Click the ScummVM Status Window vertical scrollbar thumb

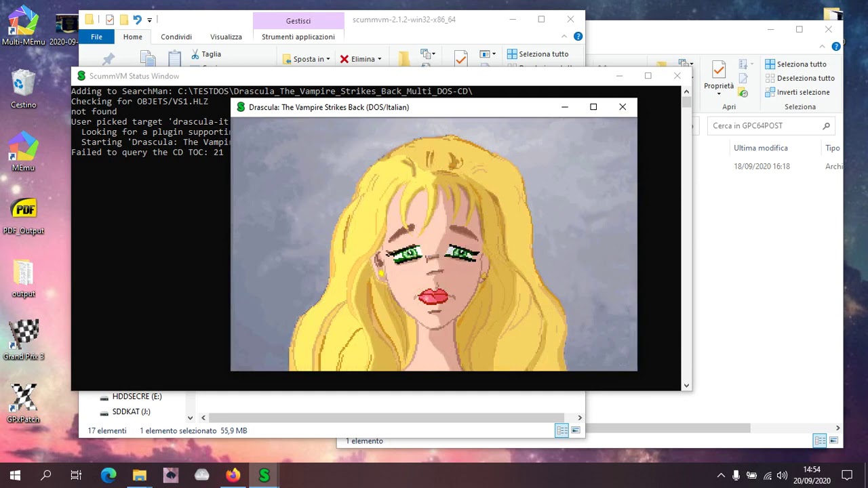[686, 102]
